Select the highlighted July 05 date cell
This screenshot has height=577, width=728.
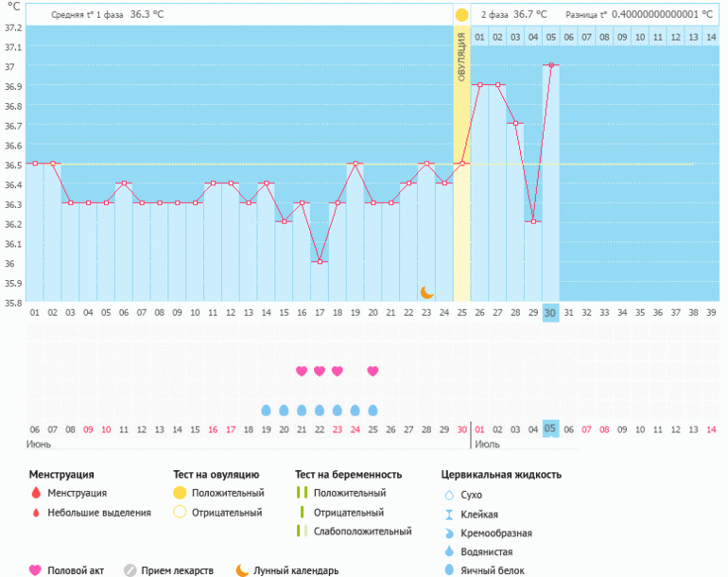point(550,429)
